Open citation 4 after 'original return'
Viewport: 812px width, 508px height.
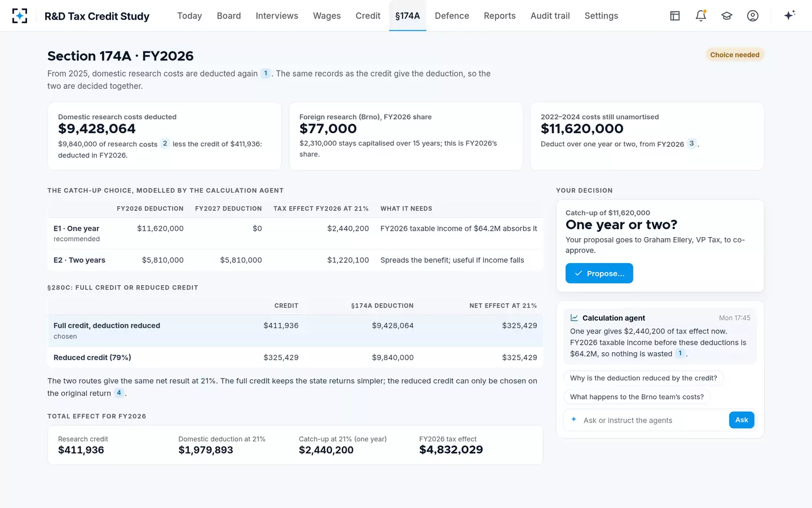(x=119, y=393)
